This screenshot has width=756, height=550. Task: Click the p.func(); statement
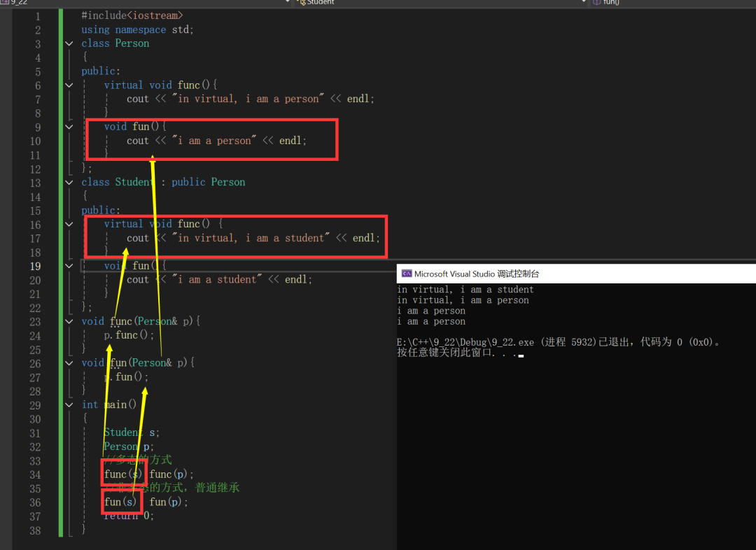pos(129,335)
